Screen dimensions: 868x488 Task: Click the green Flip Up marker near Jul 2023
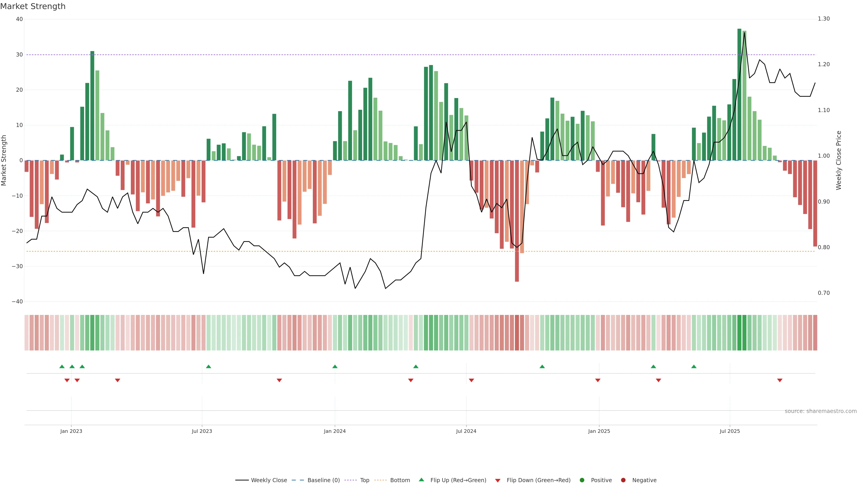click(x=209, y=366)
